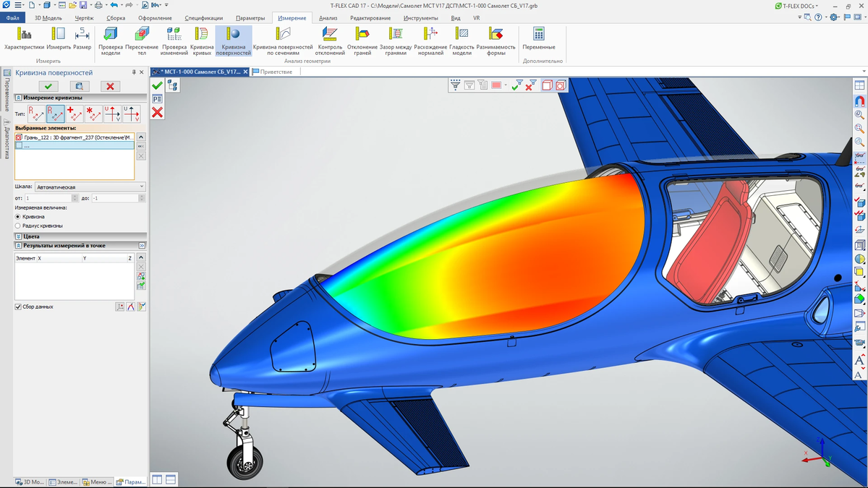
Task: Open the Файл menu
Action: [x=13, y=18]
